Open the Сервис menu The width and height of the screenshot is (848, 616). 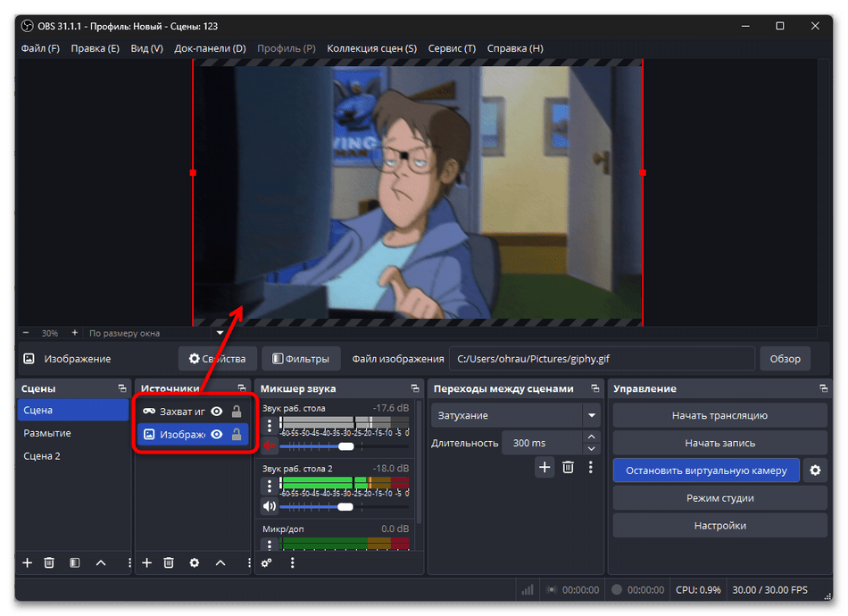(452, 48)
